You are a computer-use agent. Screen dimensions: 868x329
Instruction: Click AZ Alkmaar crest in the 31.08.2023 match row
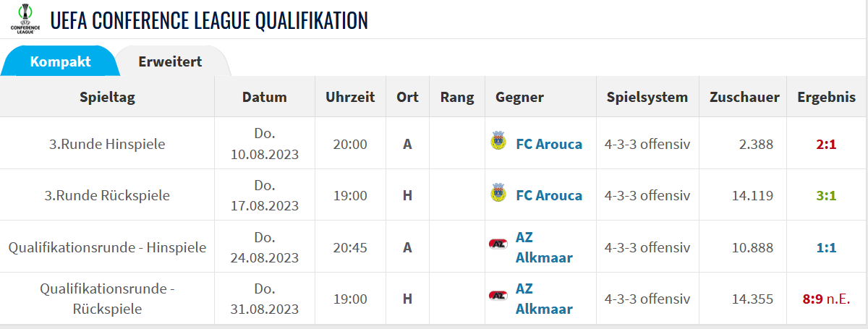(498, 296)
